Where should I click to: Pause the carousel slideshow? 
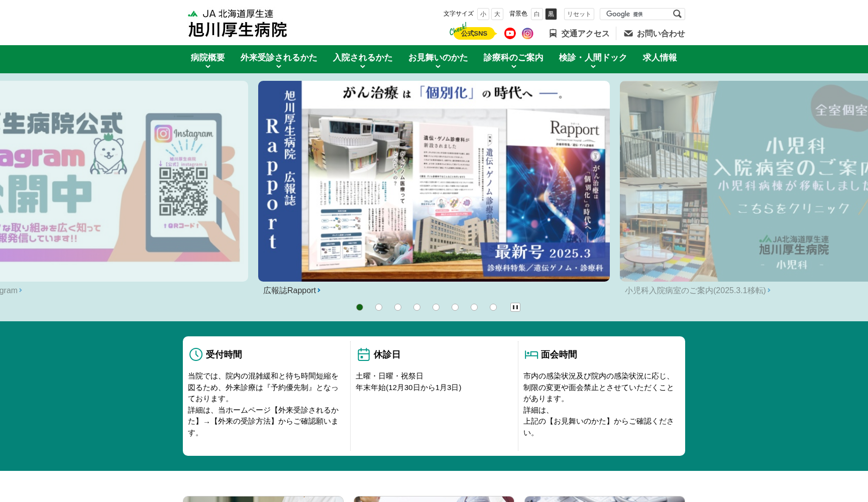[515, 307]
